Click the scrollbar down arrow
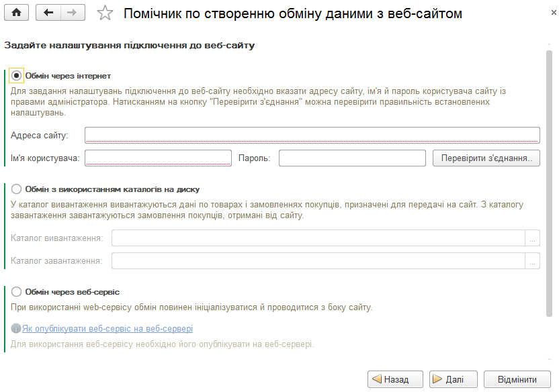The height and width of the screenshot is (392, 559). 549,359
